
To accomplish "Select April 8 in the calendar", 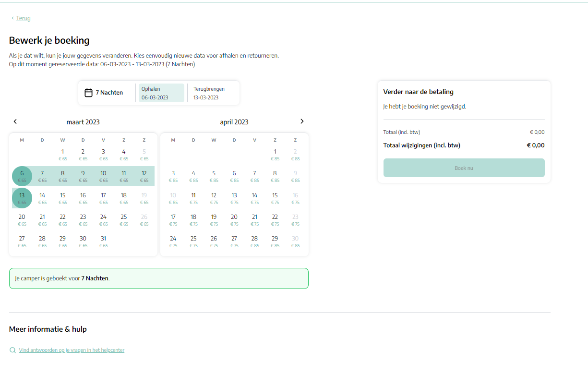I will pyautogui.click(x=275, y=176).
